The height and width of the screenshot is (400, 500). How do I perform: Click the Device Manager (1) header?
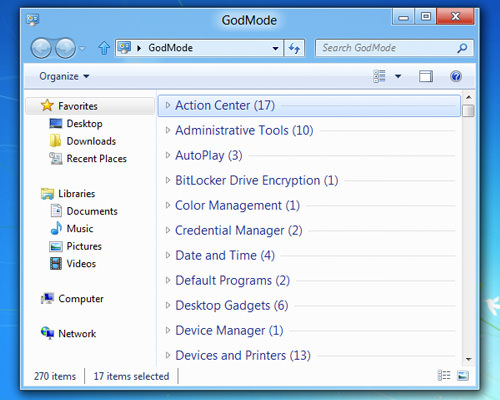[229, 331]
